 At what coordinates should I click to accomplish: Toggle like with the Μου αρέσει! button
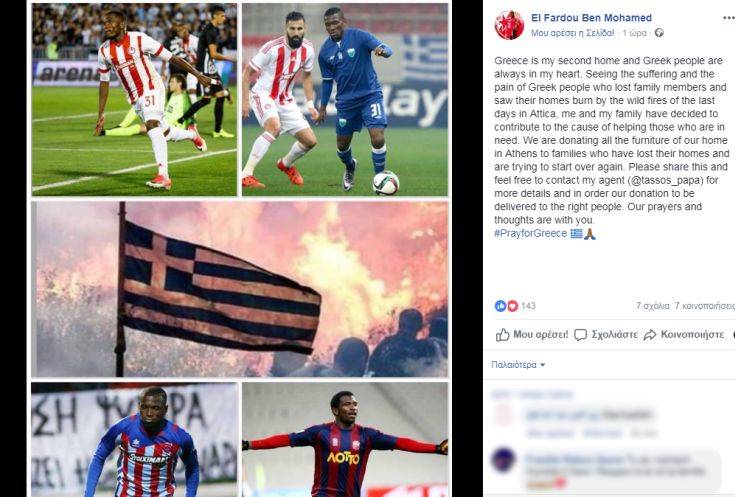532,335
